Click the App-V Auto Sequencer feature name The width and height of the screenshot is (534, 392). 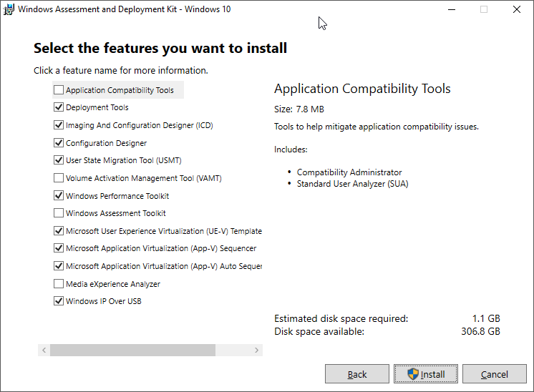(x=163, y=266)
